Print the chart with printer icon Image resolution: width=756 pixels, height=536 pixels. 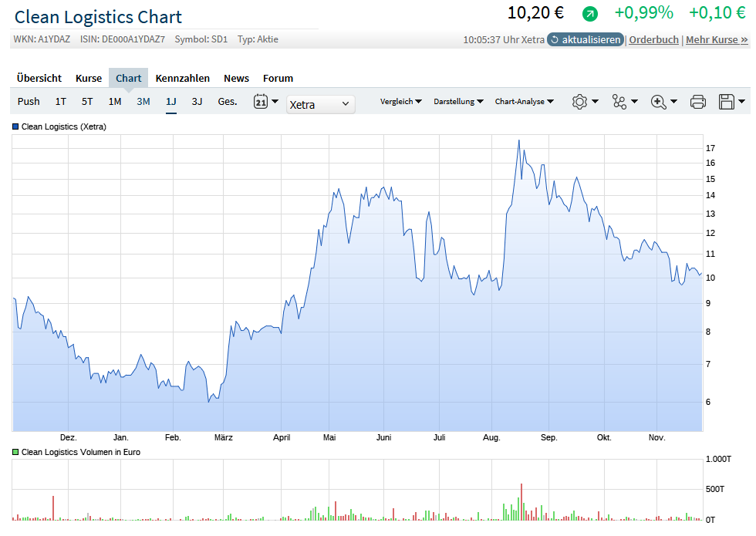point(697,102)
